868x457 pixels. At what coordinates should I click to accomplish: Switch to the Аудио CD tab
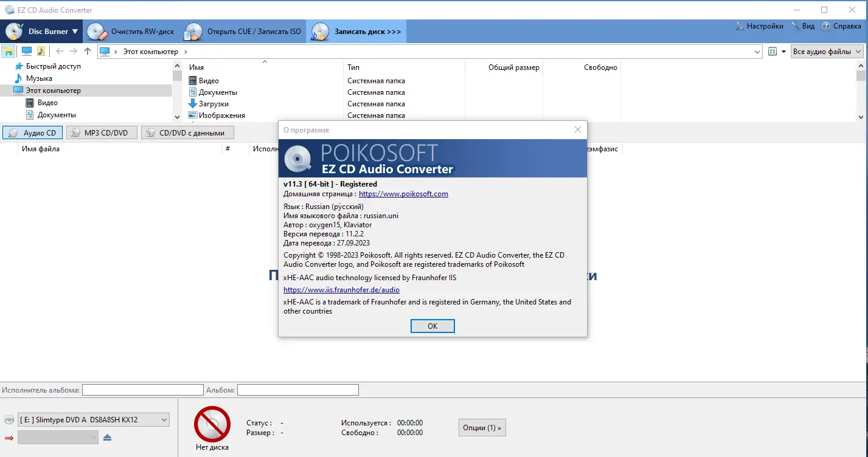(x=33, y=132)
